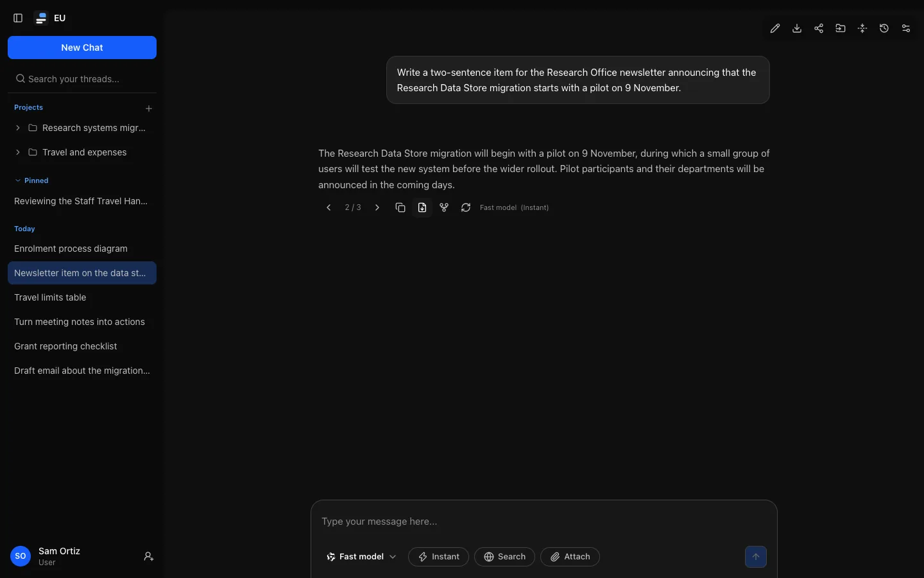Regenerate the response with the refresh icon

click(x=466, y=207)
